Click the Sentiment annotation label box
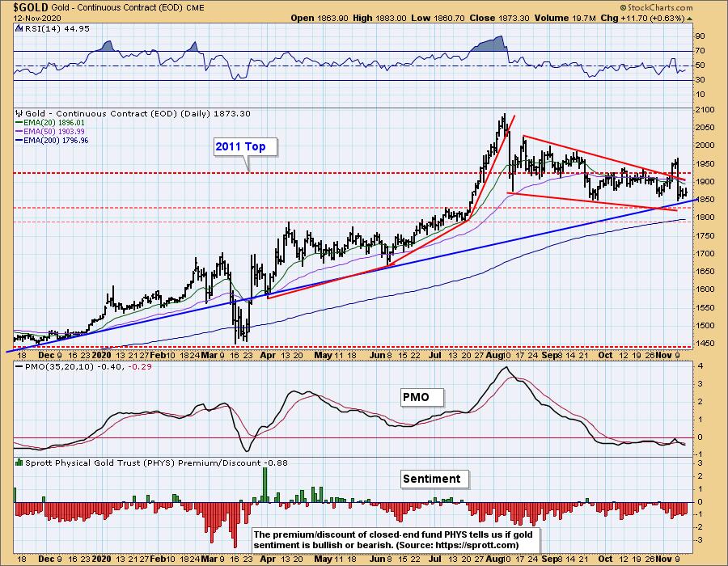 (434, 479)
